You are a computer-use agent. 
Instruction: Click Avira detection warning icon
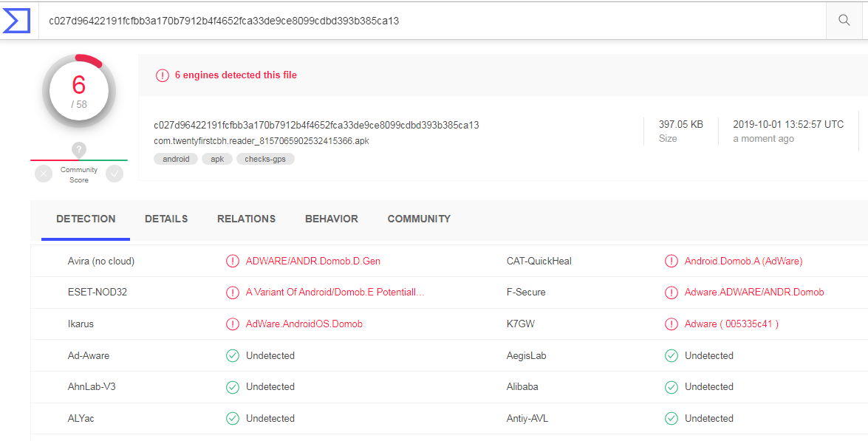point(233,261)
